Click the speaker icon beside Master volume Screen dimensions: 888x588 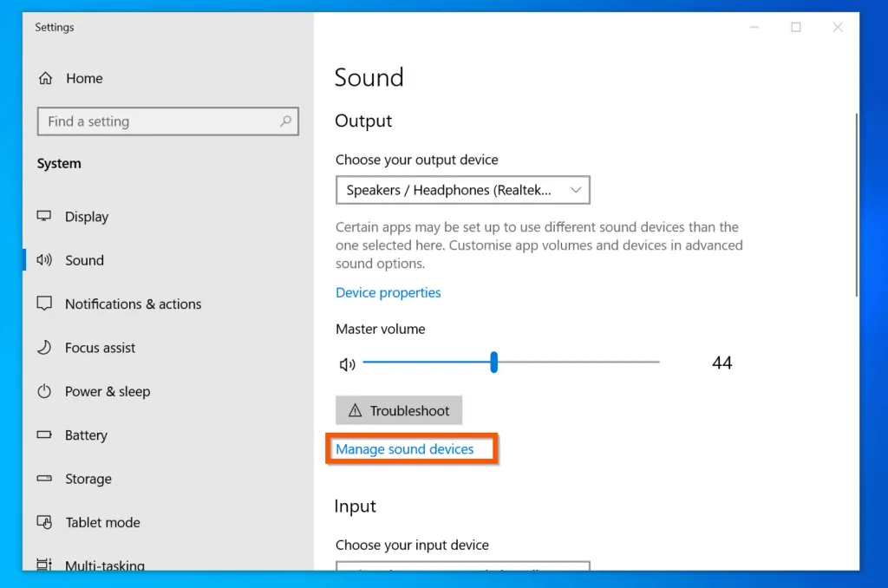(347, 363)
